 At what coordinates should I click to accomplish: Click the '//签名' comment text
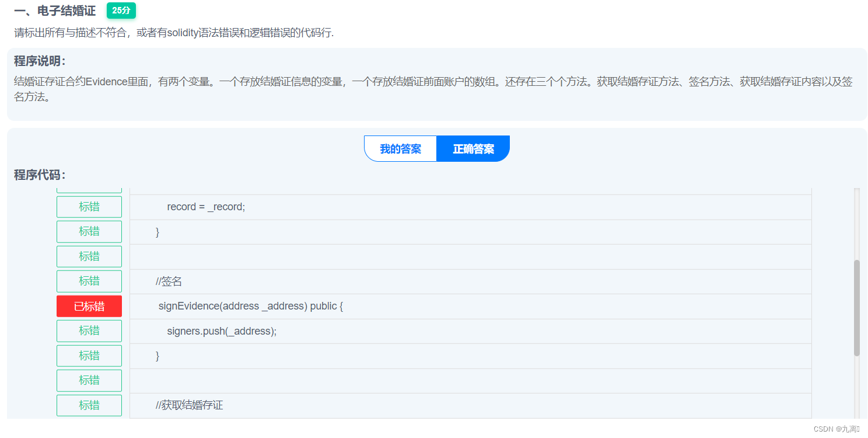pos(169,281)
